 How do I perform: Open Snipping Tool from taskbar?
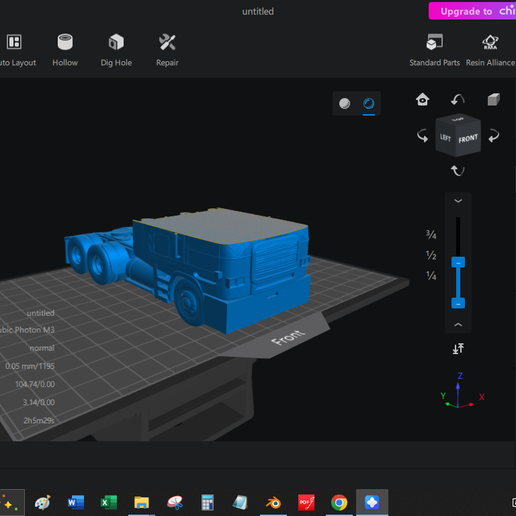174,502
